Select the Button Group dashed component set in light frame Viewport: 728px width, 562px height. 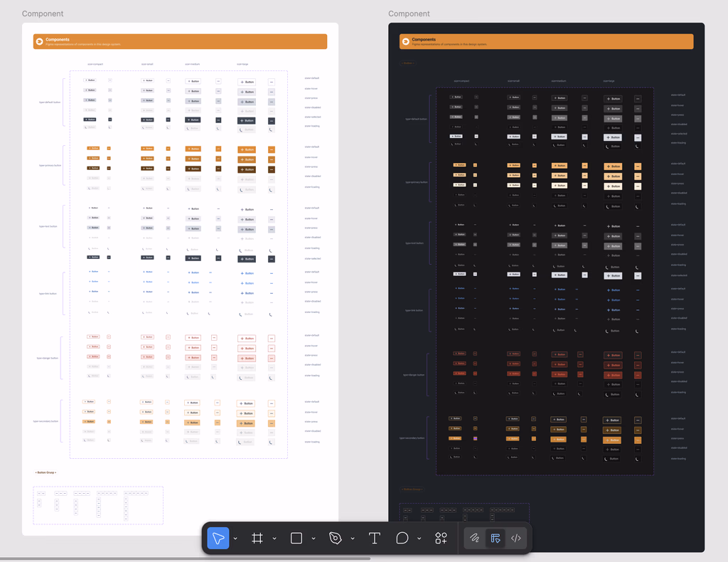(x=98, y=505)
